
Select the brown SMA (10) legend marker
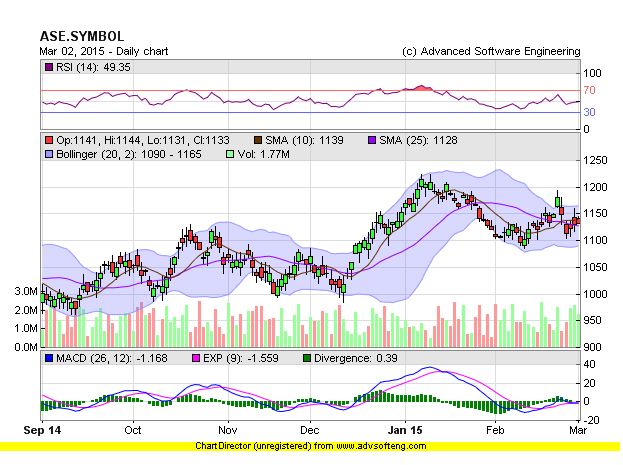tap(259, 140)
